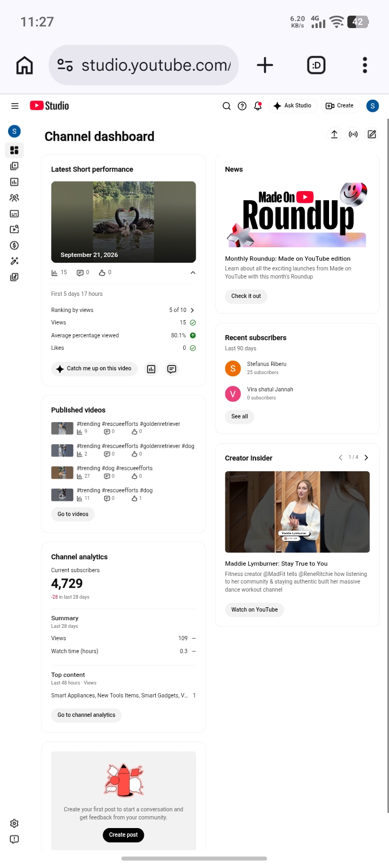Select the Dashboard sidebar icon
This screenshot has width=389, height=868.
pyautogui.click(x=15, y=150)
